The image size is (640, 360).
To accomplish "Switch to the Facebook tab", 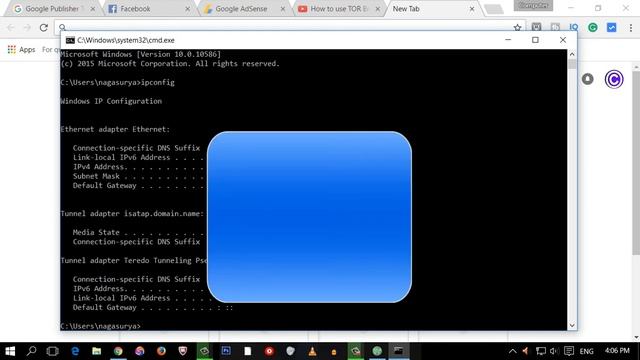I will [149, 9].
